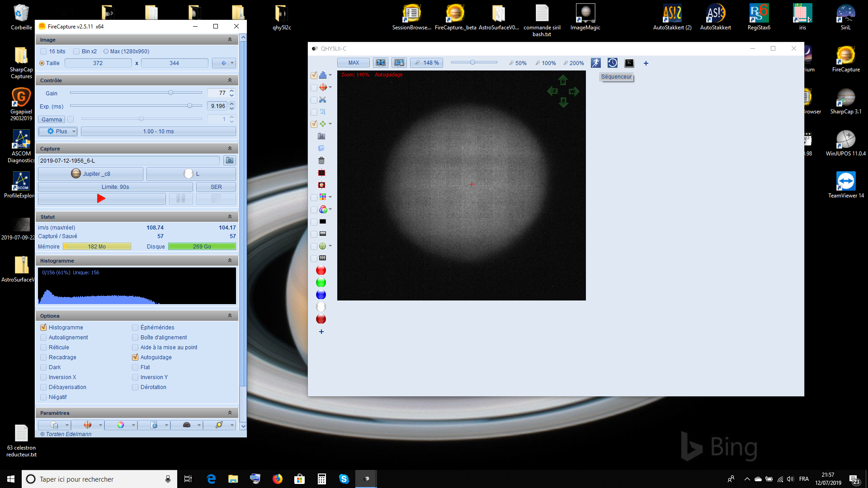Click the MAX button
The height and width of the screenshot is (488, 868).
click(354, 63)
